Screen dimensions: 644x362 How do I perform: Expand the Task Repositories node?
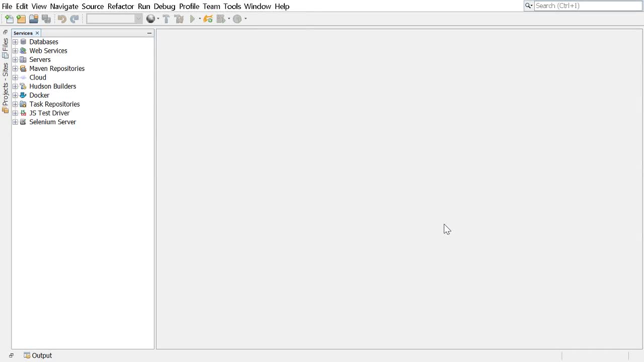tap(15, 104)
